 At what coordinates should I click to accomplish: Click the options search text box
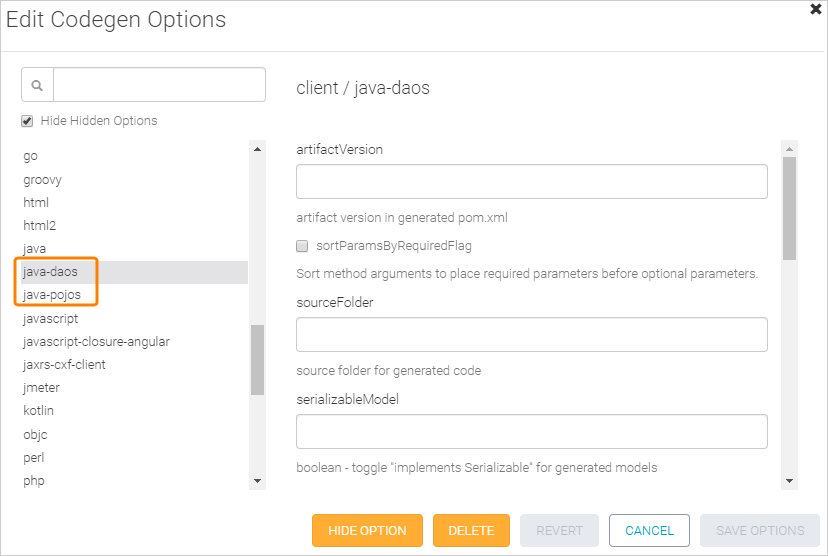(x=159, y=85)
